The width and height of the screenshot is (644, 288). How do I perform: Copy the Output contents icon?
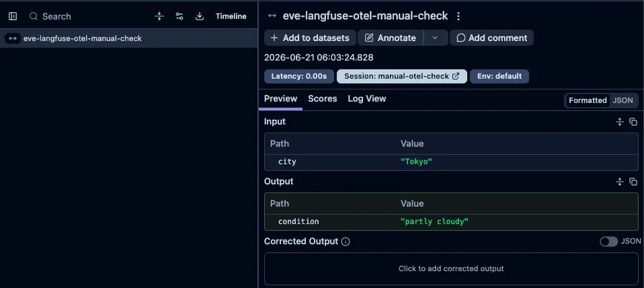[x=633, y=182]
